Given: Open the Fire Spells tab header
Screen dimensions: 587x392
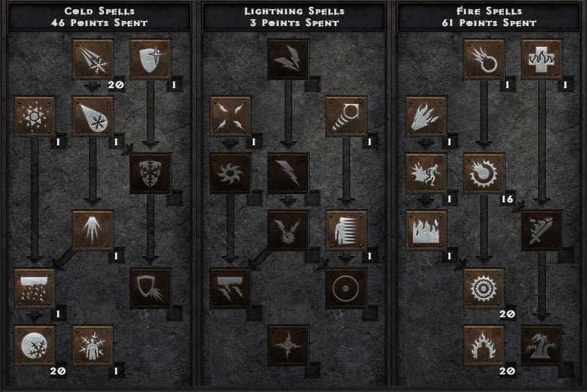Looking at the screenshot, I should (490, 17).
